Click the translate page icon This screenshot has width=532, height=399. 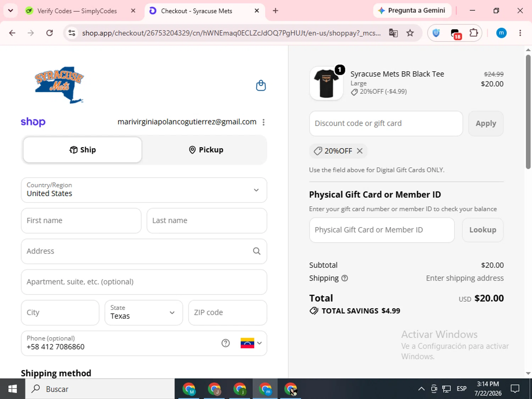[393, 33]
